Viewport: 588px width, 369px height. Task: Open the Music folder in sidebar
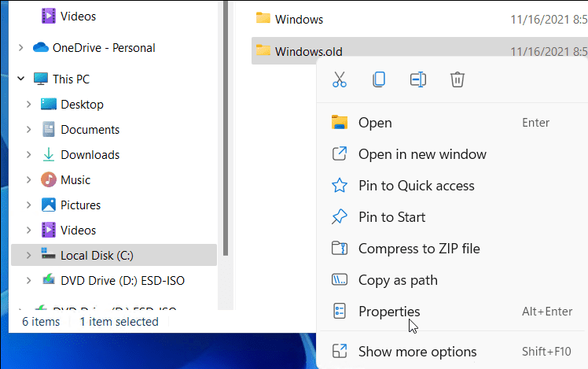pos(75,180)
